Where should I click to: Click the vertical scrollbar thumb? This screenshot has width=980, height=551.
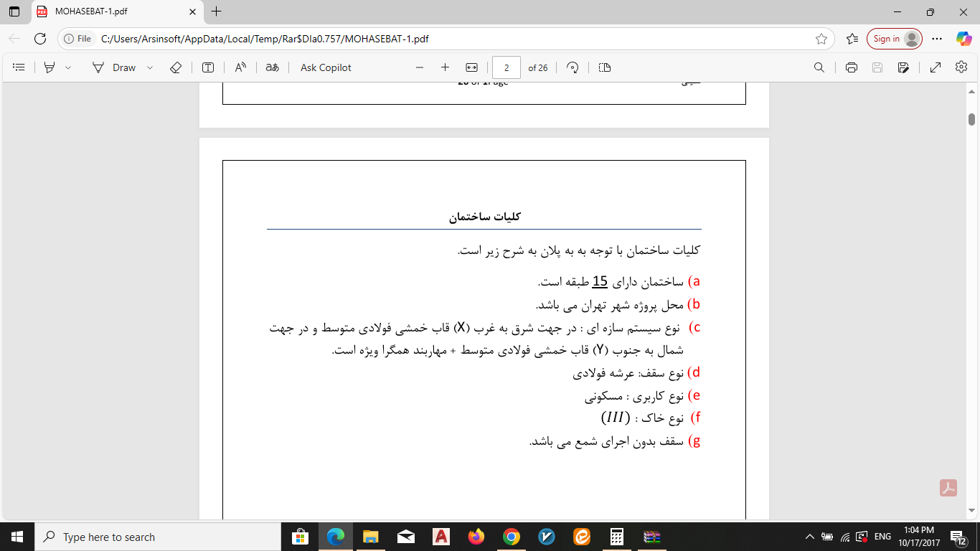[972, 119]
